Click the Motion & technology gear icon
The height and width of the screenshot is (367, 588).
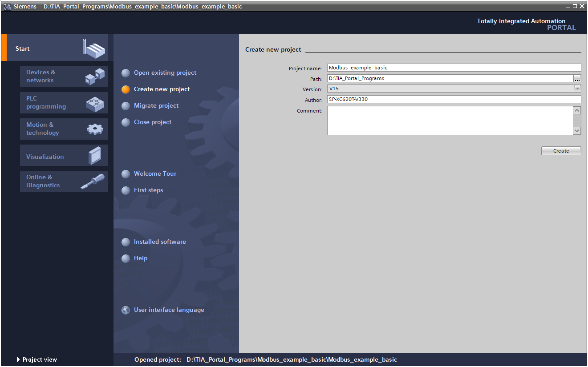point(95,129)
